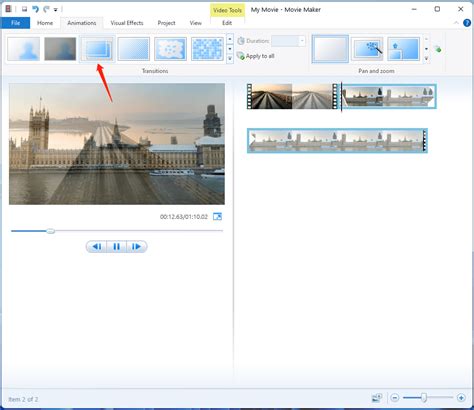This screenshot has width=474, height=410.
Task: Click the preview seek bar handle
Action: [50, 231]
